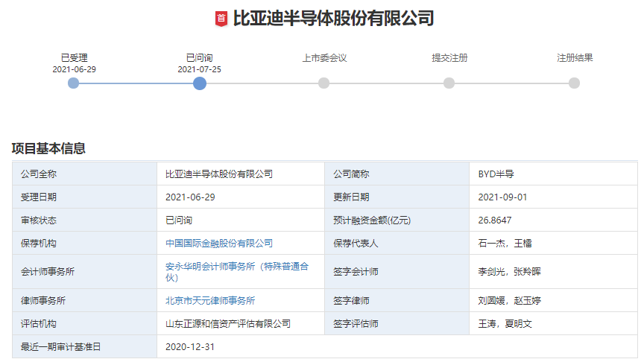Click the 已受理 stage label
Screen dimensions: 644x362
tap(74, 58)
